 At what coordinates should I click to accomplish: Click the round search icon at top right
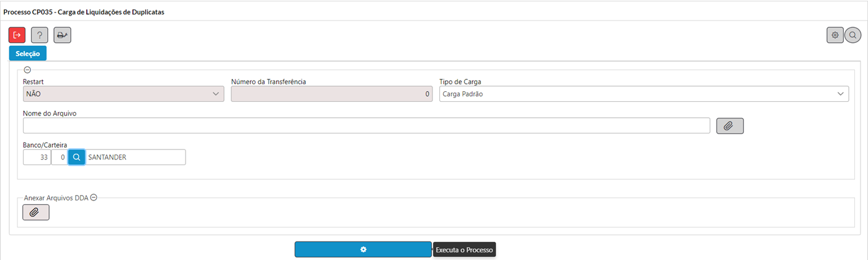[853, 35]
